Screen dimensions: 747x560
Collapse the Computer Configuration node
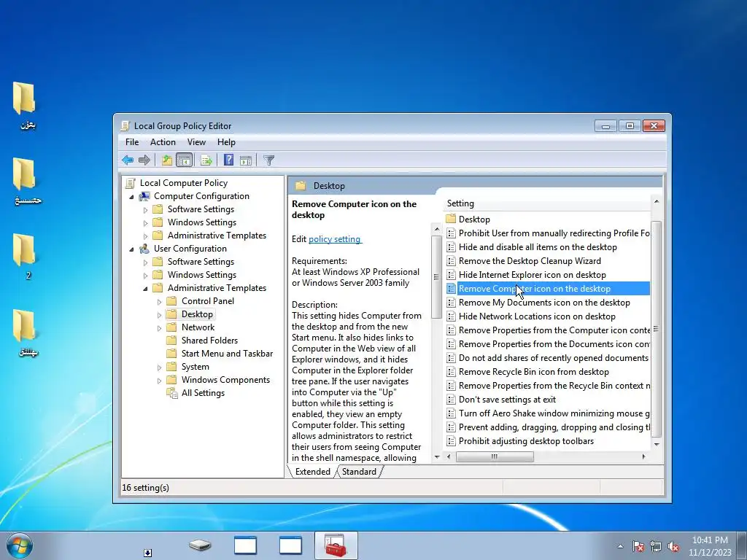tap(131, 196)
